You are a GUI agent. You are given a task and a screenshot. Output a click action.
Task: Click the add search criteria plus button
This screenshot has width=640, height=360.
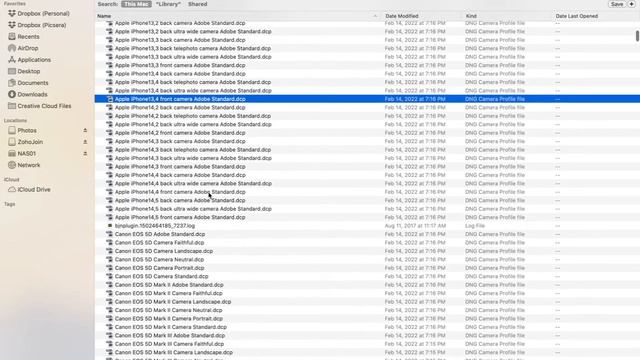(632, 4)
